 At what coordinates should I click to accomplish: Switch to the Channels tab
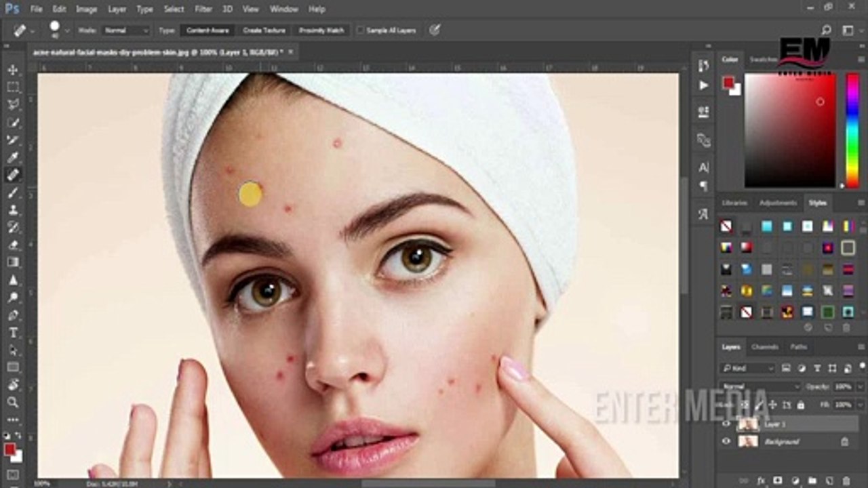click(x=764, y=347)
